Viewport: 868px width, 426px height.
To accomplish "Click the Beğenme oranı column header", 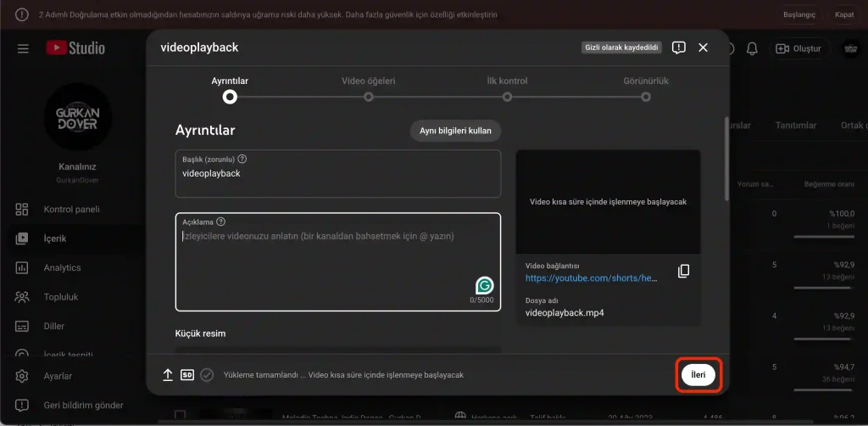I will coord(829,184).
